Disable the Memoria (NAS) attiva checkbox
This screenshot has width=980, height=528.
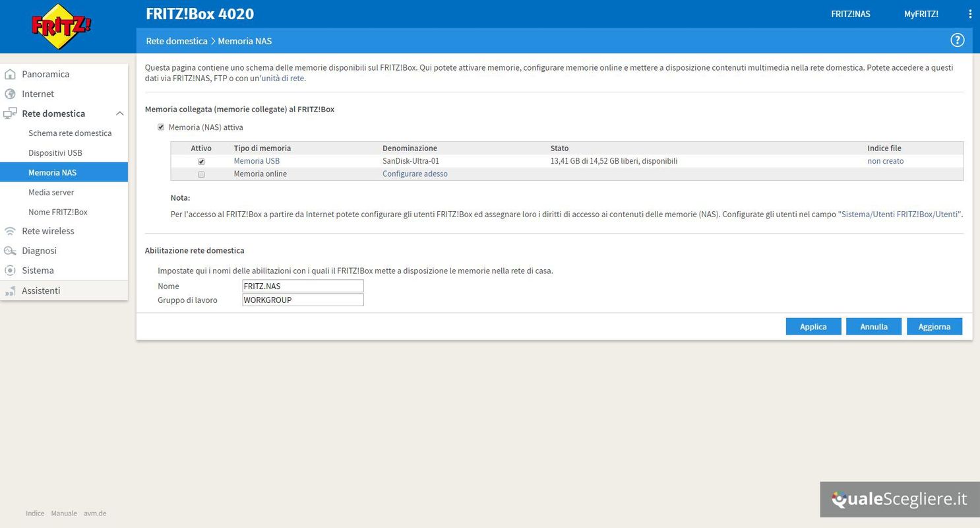[161, 127]
